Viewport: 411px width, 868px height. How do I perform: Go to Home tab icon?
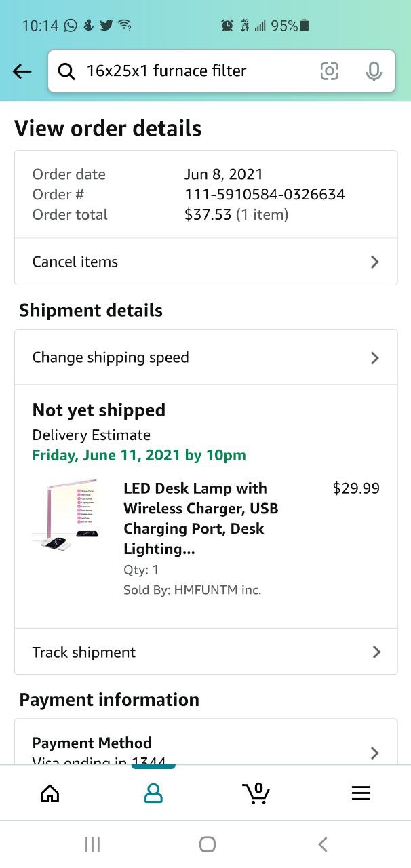50,793
